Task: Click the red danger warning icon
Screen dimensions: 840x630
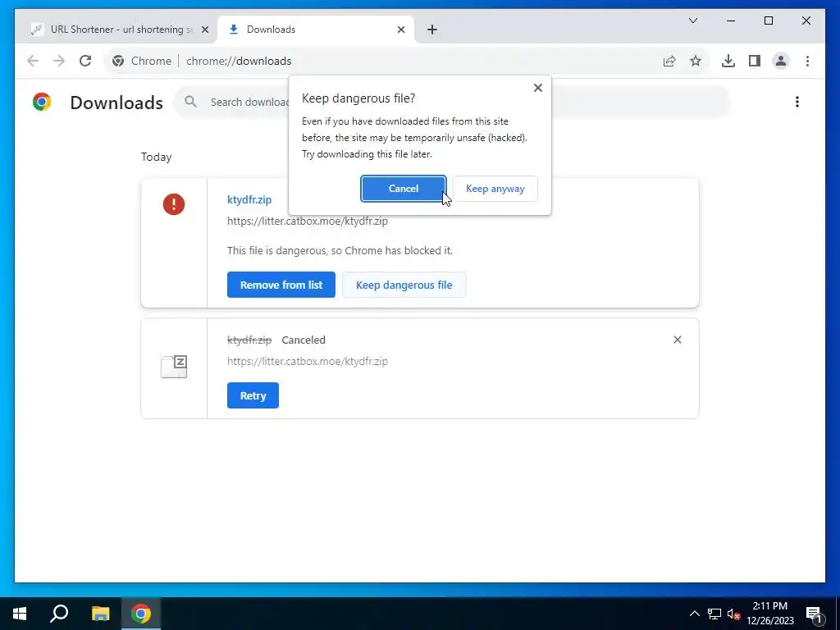Action: point(174,204)
